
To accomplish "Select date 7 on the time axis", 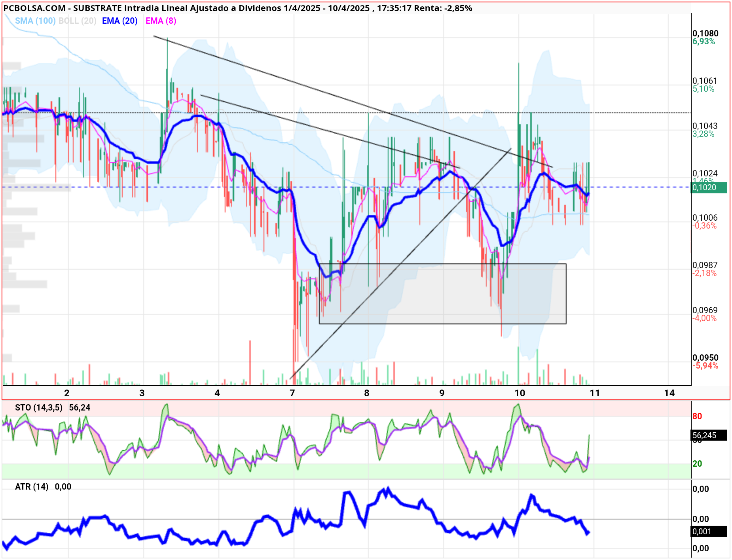I will point(292,393).
